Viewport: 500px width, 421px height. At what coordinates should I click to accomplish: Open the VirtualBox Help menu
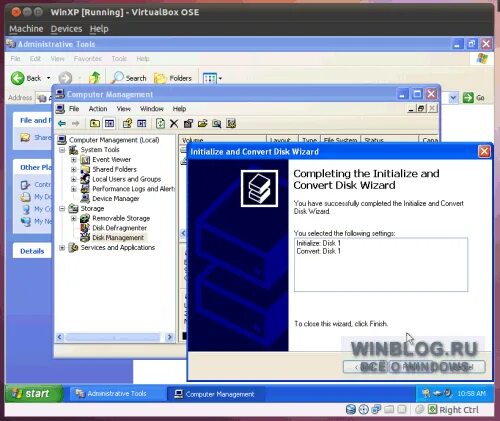99,29
